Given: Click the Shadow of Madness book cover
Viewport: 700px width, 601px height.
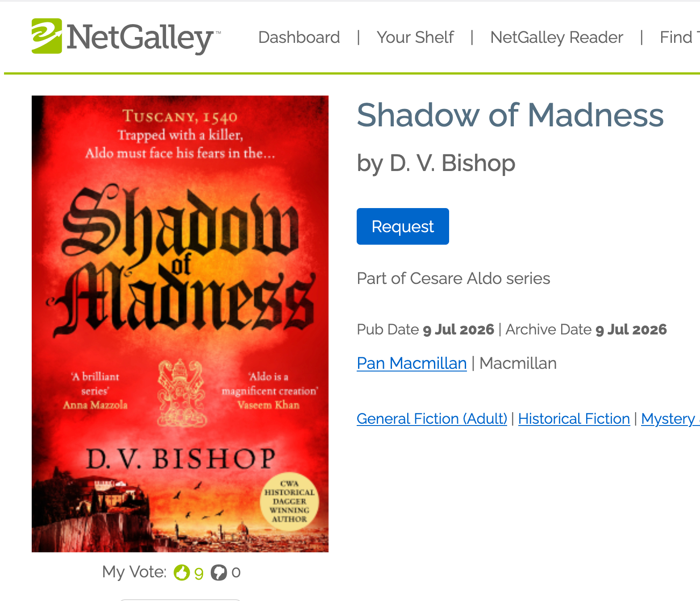Looking at the screenshot, I should click(x=180, y=324).
